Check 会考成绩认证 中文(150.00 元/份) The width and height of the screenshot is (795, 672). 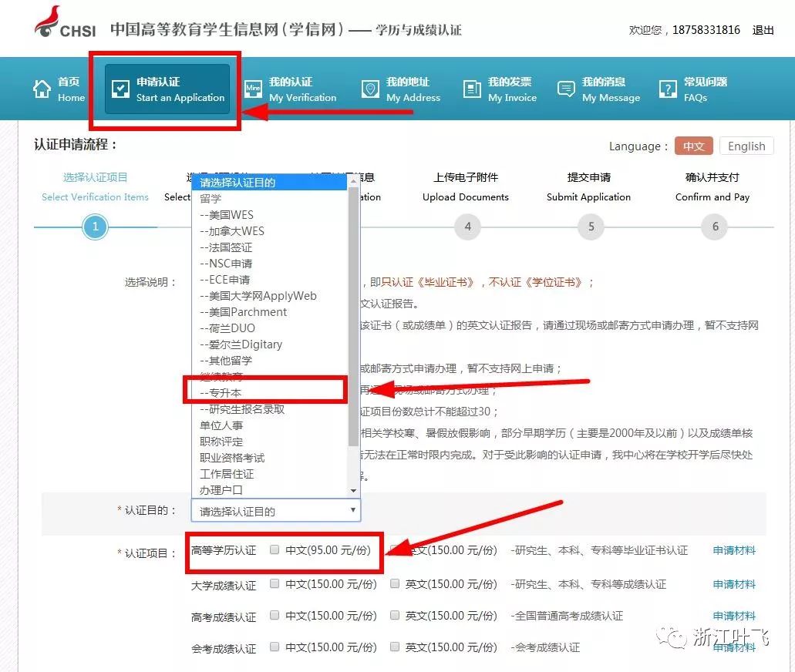275,647
